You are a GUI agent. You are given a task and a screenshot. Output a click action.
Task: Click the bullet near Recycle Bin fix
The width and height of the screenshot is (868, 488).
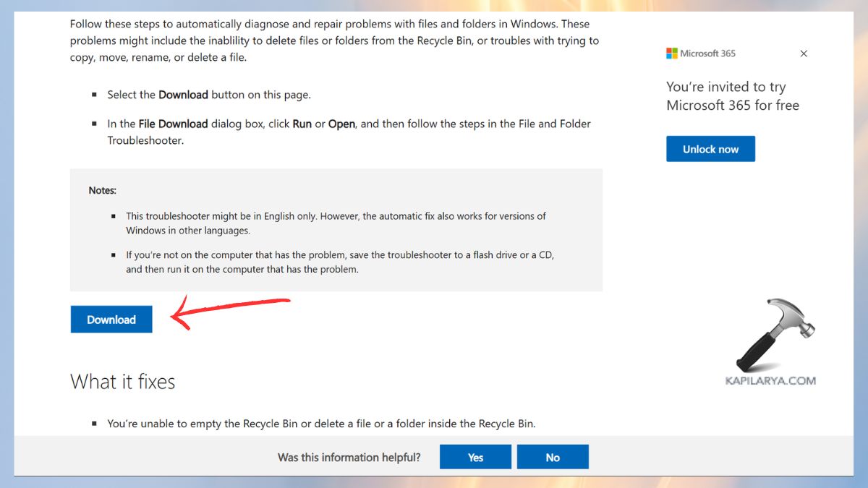point(96,424)
